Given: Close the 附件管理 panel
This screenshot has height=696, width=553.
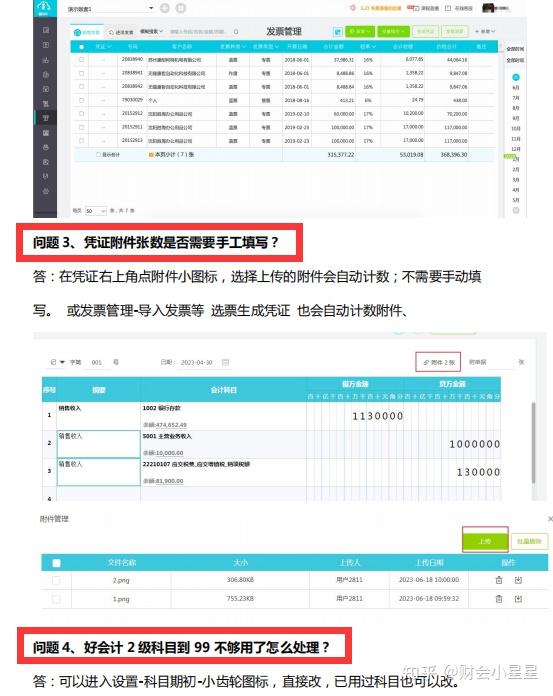Looking at the screenshot, I should (x=550, y=518).
